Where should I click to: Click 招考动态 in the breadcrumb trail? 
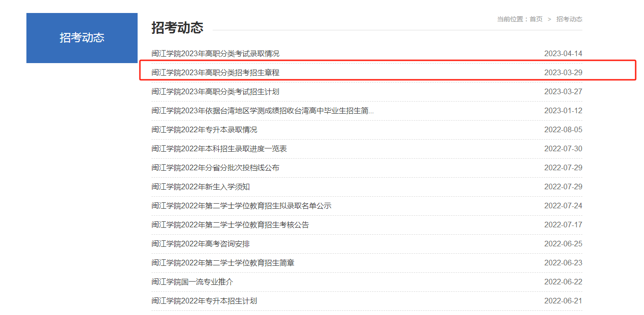569,19
